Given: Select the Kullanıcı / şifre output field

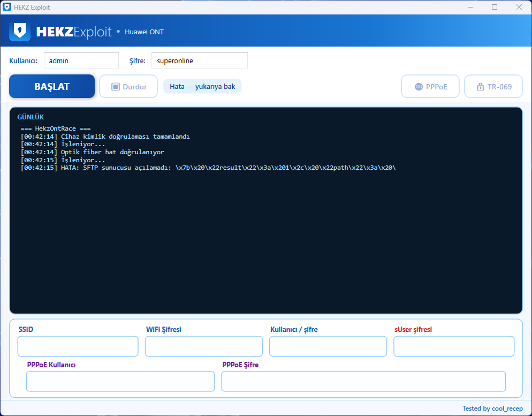Looking at the screenshot, I should 328,346.
